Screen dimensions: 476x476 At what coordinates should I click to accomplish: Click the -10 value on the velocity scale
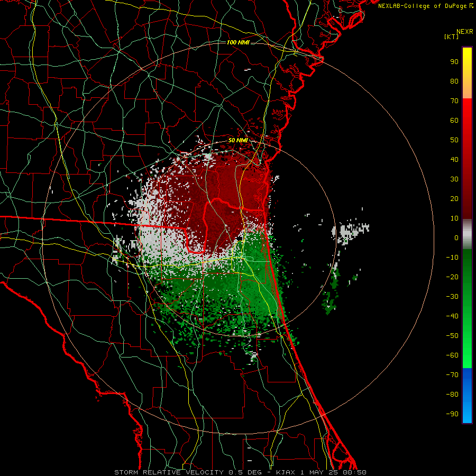pos(452,258)
